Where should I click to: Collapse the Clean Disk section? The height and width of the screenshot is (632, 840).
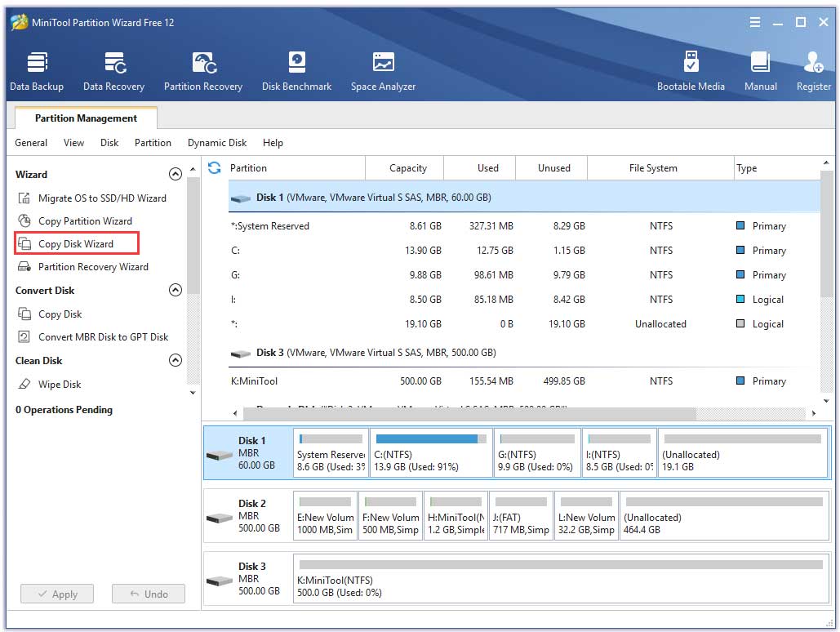176,360
